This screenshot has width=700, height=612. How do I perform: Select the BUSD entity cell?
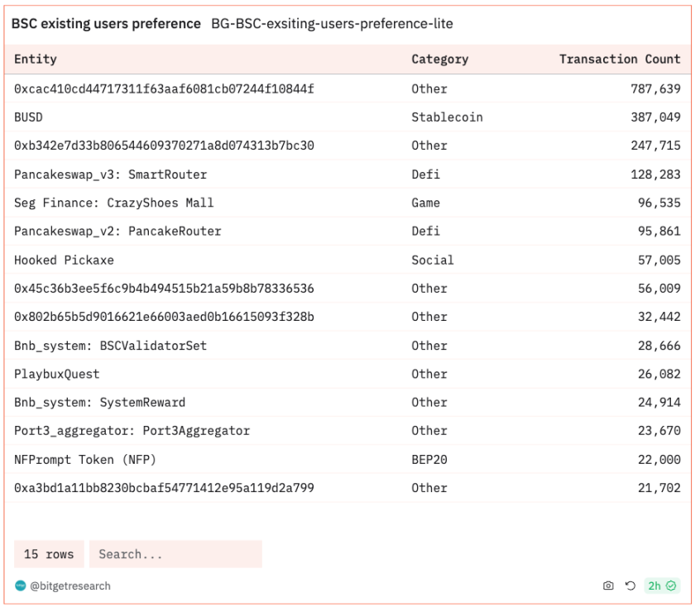coord(29,117)
